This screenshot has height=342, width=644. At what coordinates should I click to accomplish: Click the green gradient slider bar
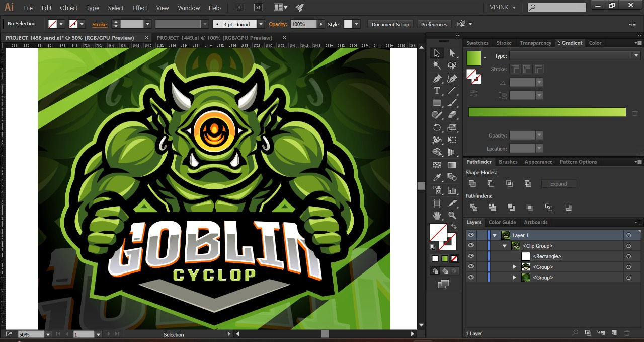547,112
